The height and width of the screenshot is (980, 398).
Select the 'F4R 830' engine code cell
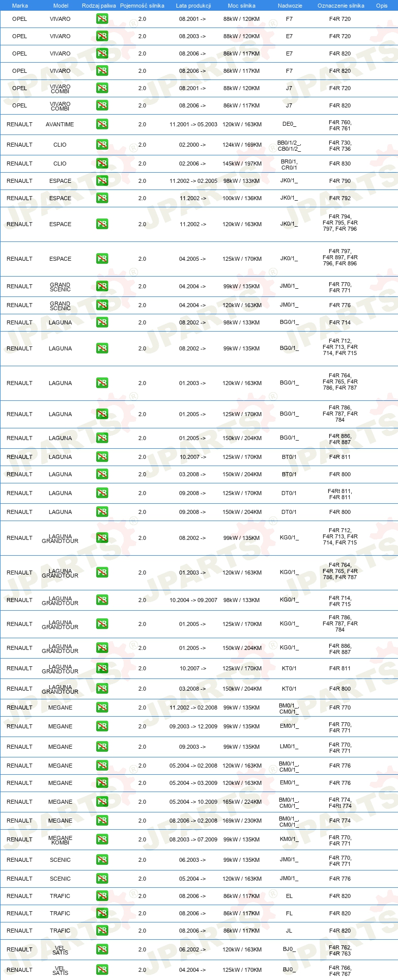tap(340, 164)
